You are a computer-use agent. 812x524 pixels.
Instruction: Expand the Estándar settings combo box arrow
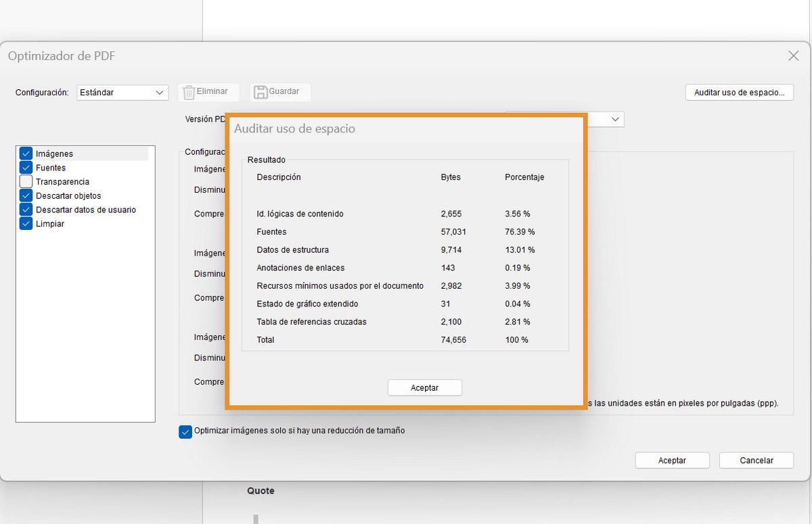pyautogui.click(x=160, y=93)
